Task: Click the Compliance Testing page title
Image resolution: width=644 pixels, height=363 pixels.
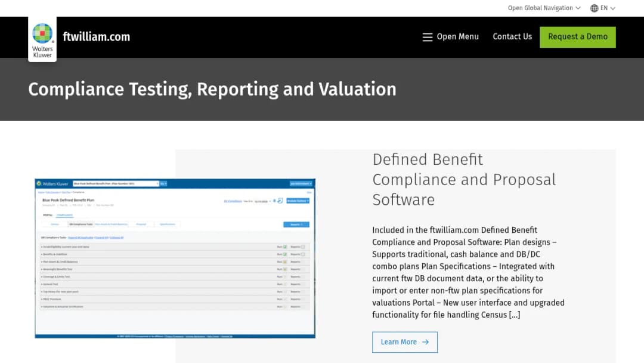Action: pos(212,89)
